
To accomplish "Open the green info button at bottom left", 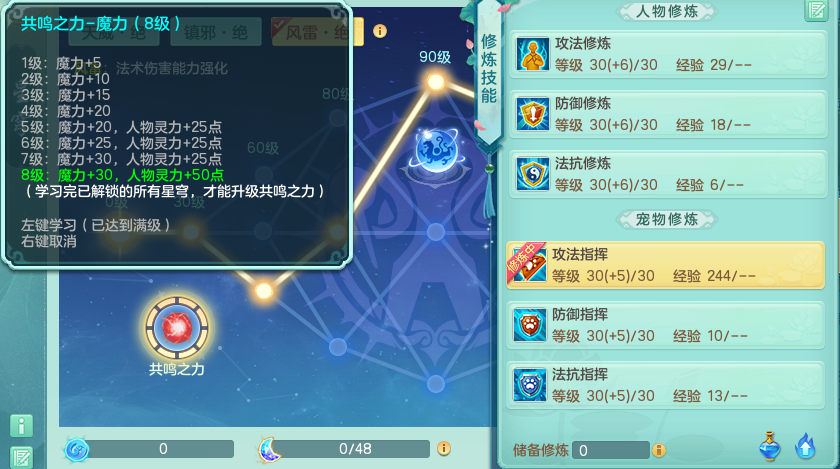I will tap(21, 426).
